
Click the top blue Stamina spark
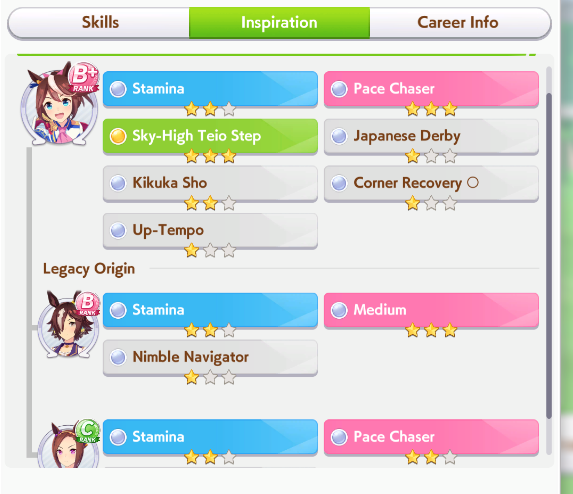point(210,89)
